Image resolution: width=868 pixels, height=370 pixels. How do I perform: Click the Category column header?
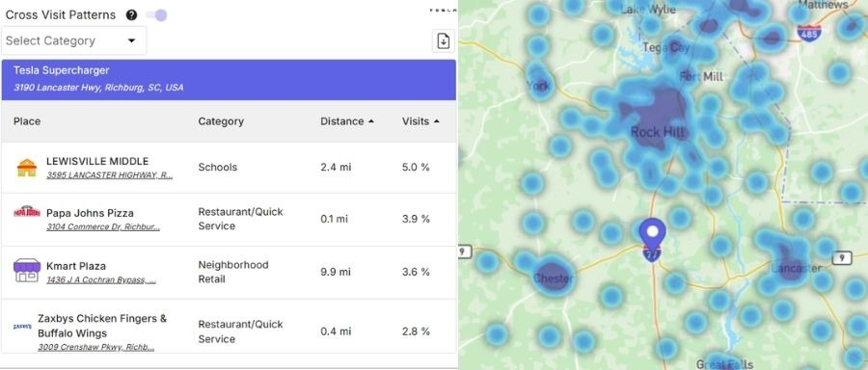tap(221, 121)
